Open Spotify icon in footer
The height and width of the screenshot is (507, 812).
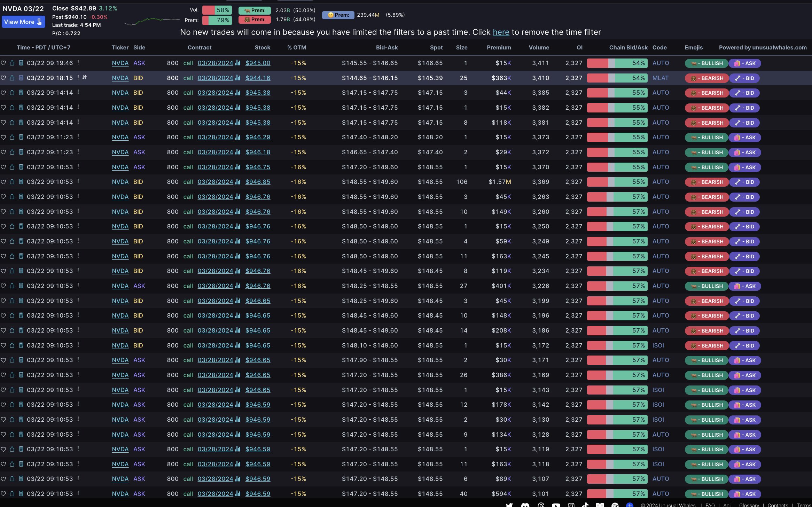(615, 505)
